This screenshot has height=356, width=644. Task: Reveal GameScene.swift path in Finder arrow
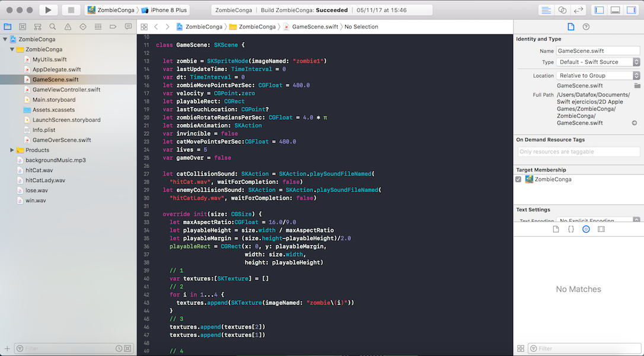(634, 123)
